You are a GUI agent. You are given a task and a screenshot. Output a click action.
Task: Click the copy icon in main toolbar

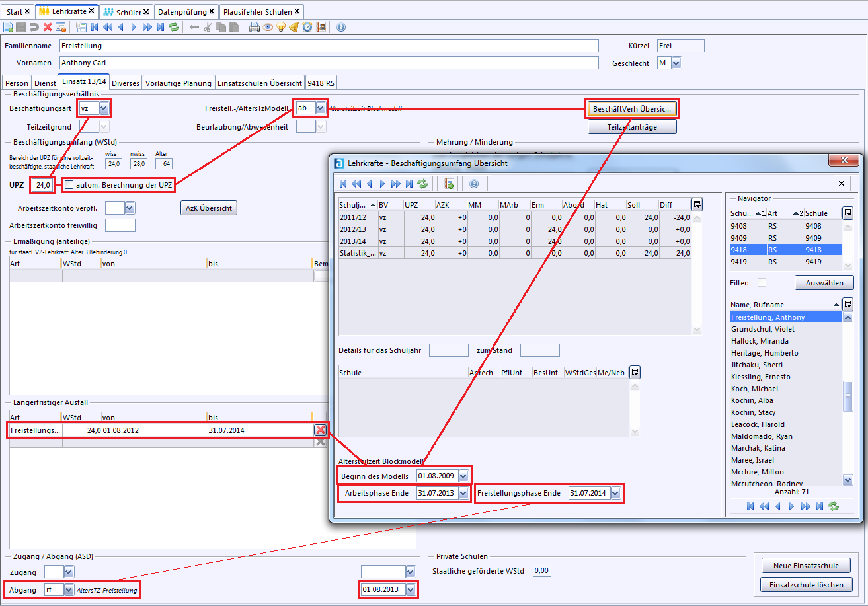click(x=221, y=27)
